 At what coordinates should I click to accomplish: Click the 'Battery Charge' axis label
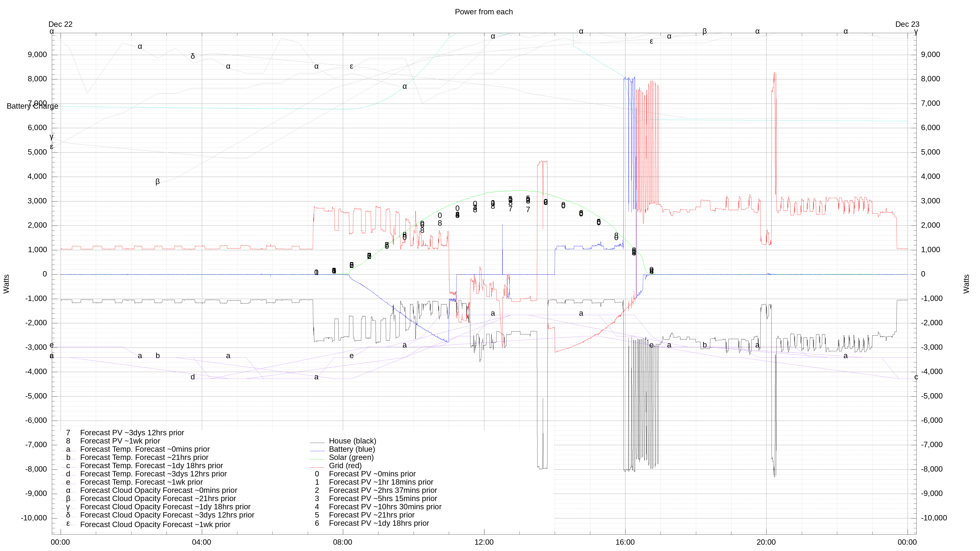coord(33,106)
